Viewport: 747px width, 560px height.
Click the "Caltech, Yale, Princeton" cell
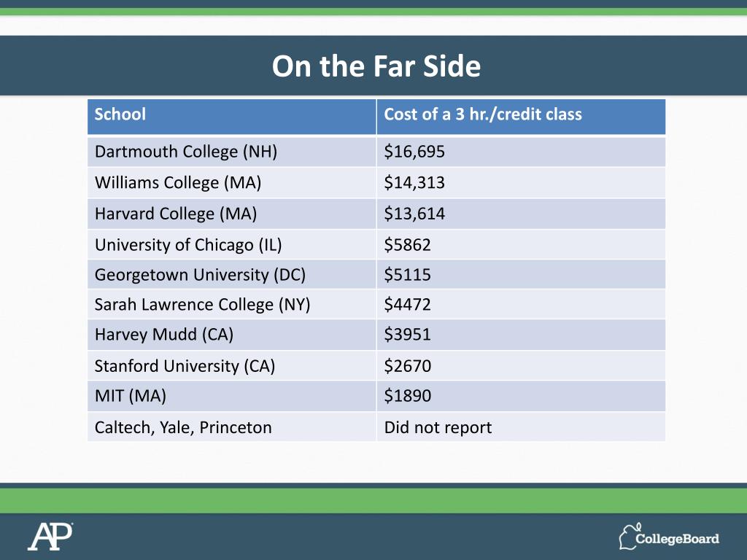click(183, 427)
